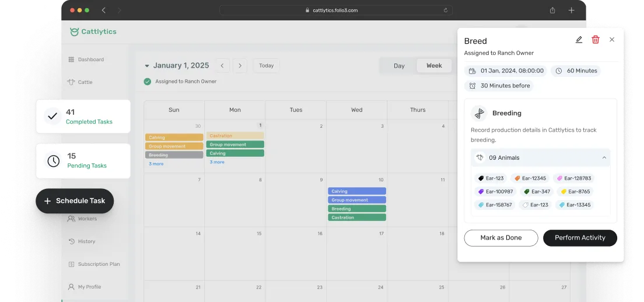Delete the Breed task with trash icon

click(596, 40)
